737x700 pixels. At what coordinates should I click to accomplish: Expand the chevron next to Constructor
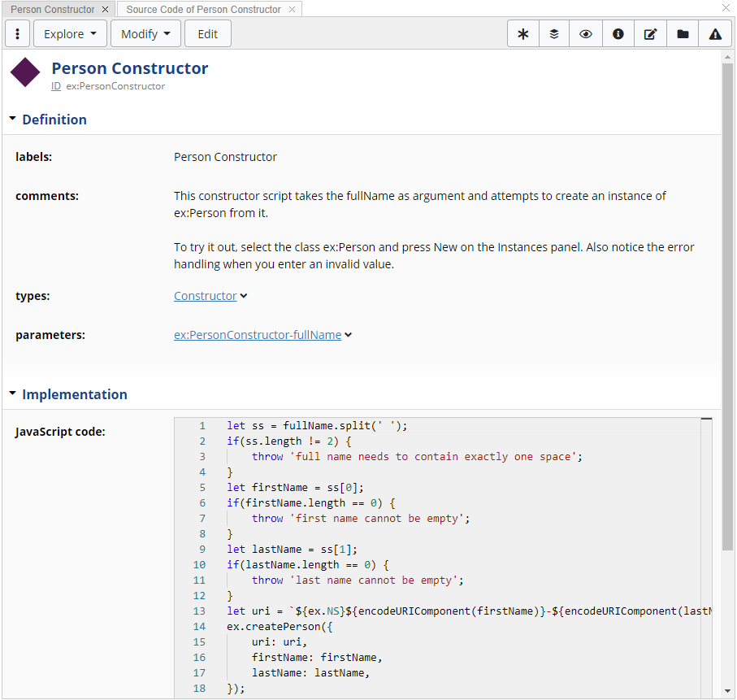[244, 296]
